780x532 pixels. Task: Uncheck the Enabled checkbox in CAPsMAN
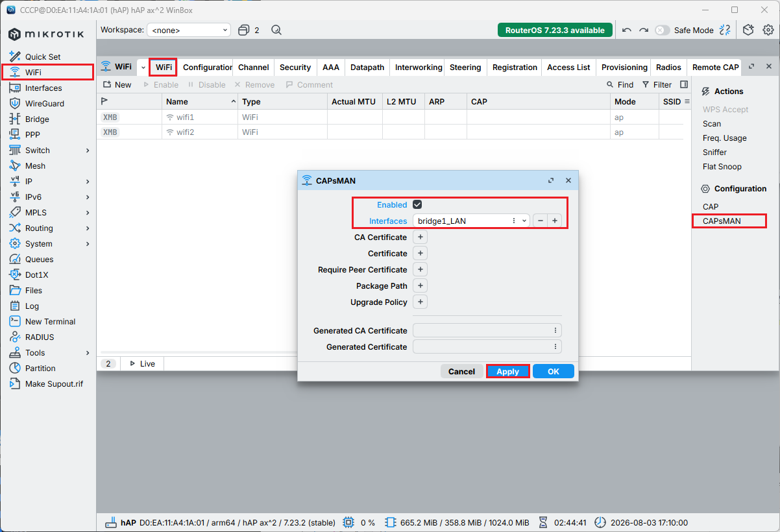pos(417,204)
